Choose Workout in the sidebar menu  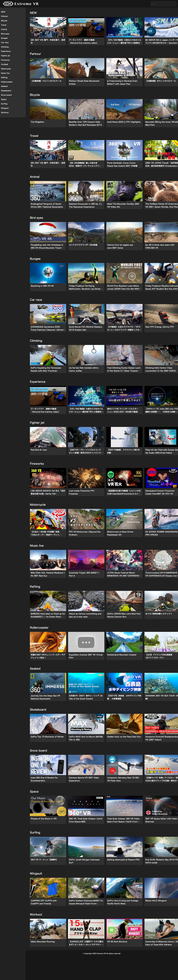point(5,113)
